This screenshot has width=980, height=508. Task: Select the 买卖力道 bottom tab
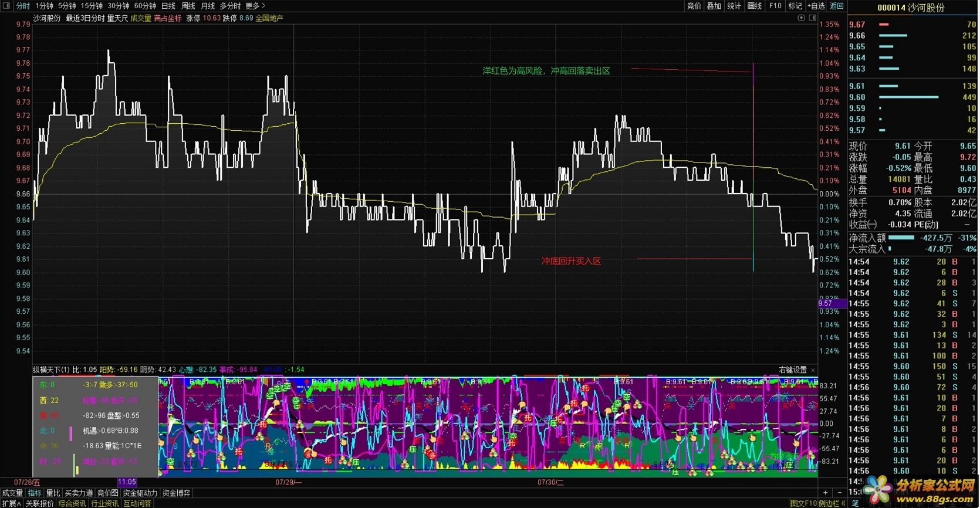[x=79, y=493]
